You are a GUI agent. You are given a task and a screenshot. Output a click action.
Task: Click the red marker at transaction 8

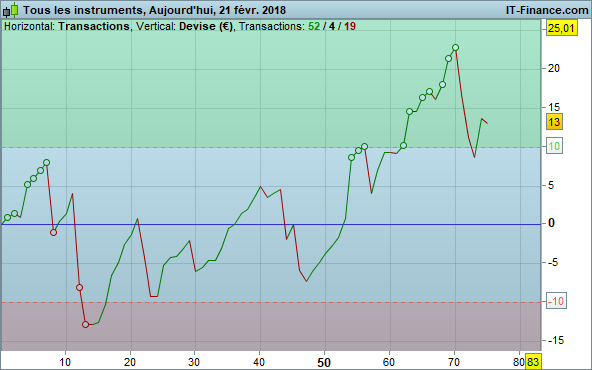pos(53,233)
